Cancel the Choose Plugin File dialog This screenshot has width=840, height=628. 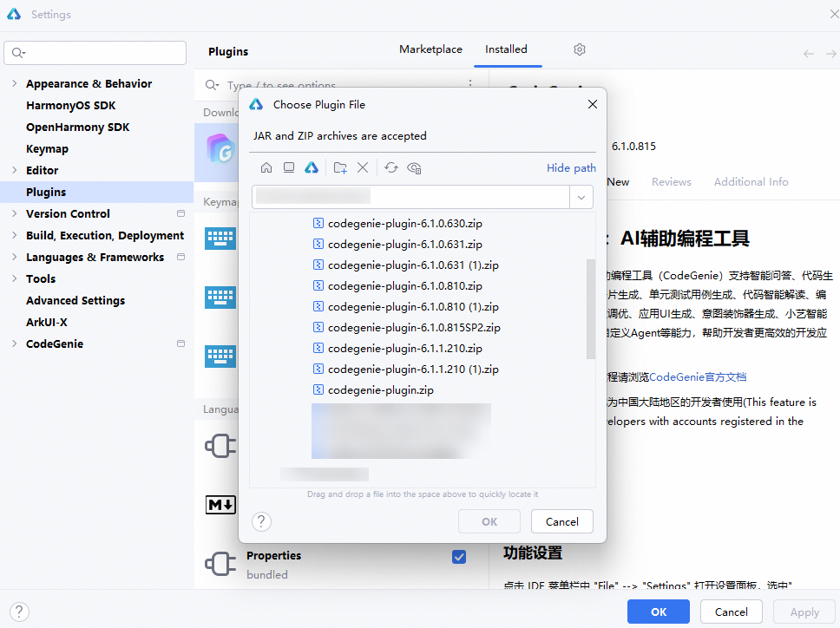(561, 521)
